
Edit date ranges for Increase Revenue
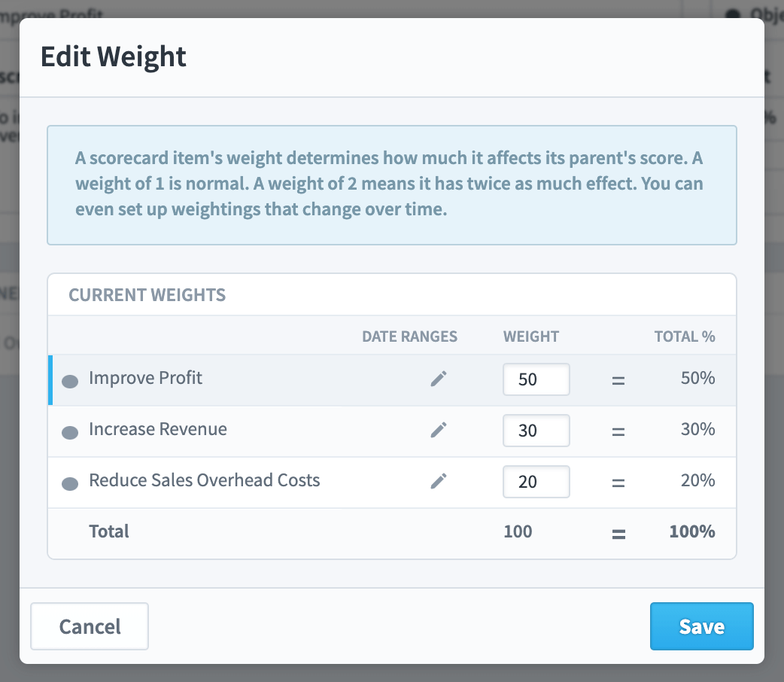[x=439, y=430]
